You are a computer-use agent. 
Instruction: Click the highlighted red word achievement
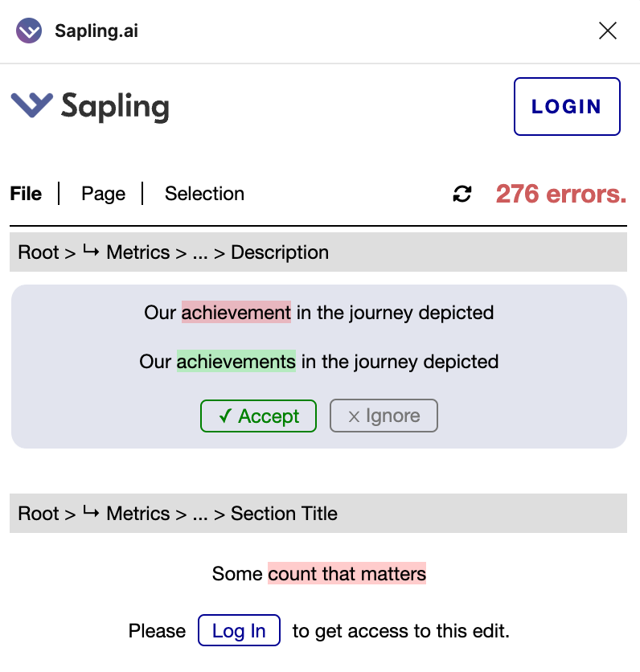click(236, 312)
